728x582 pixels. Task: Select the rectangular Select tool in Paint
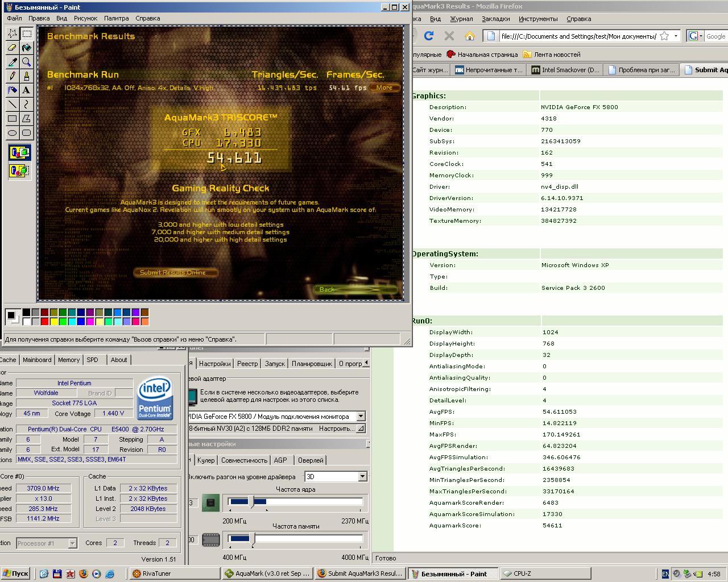(x=26, y=34)
